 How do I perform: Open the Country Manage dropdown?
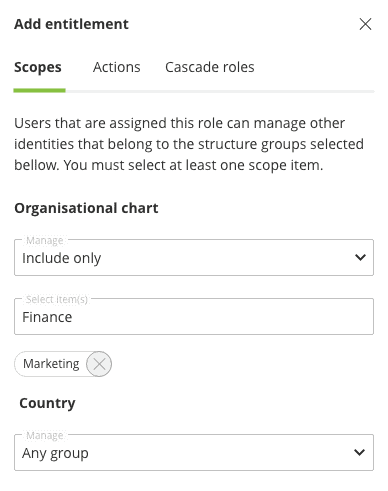click(194, 452)
